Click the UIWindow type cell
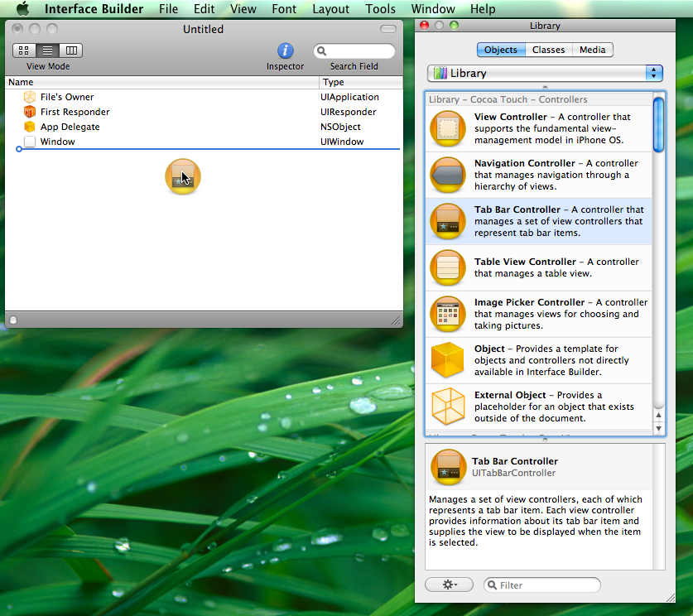The image size is (693, 616). point(342,142)
